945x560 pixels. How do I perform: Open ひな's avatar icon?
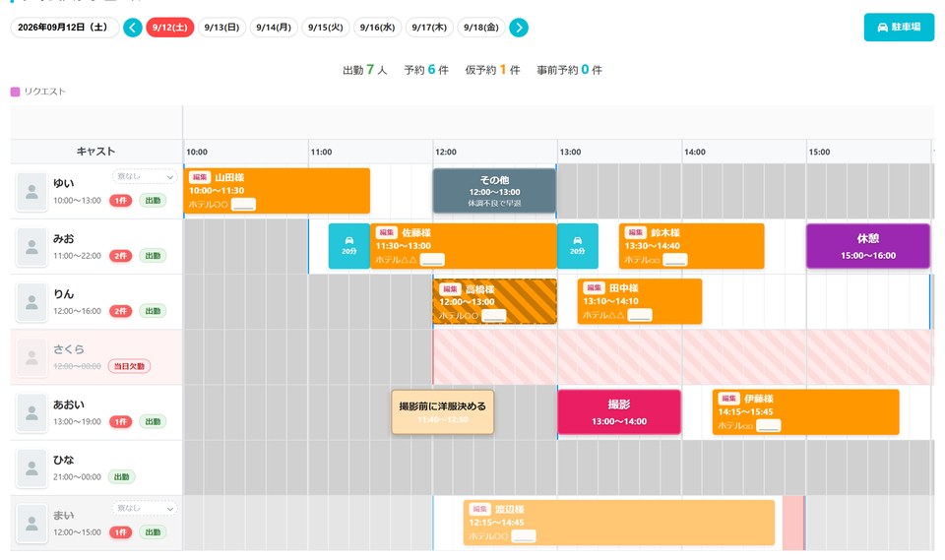click(31, 468)
